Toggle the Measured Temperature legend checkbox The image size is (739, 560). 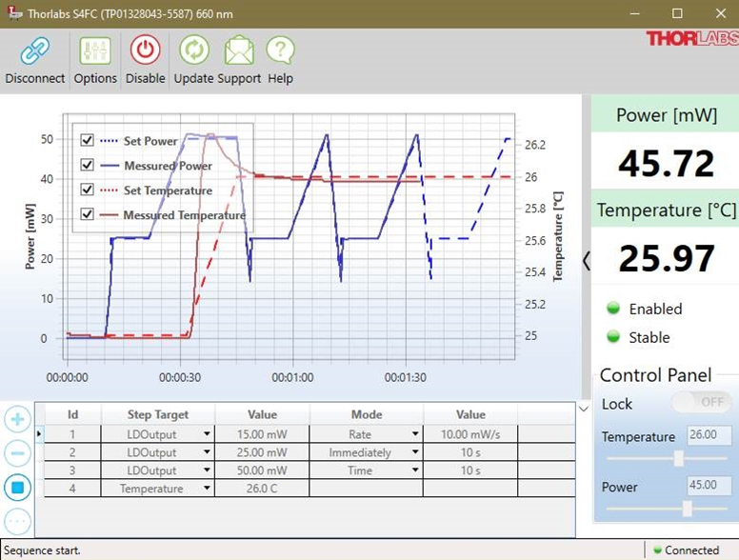coord(87,214)
